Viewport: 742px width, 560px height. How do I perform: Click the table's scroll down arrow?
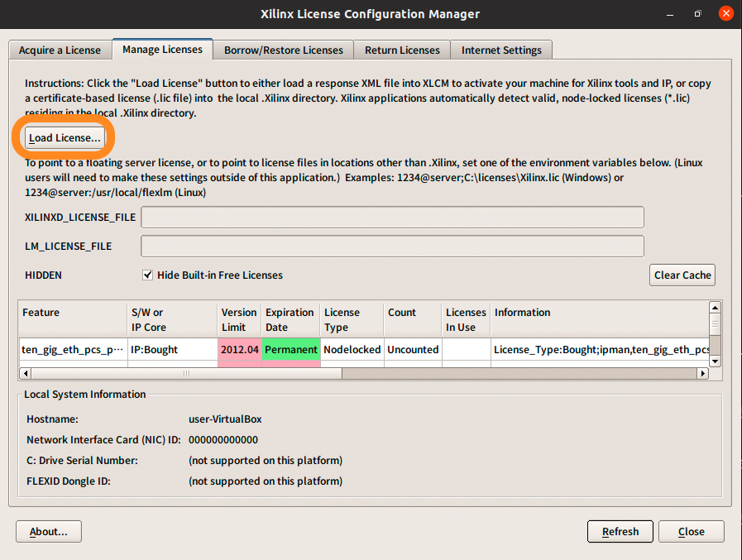tap(715, 361)
